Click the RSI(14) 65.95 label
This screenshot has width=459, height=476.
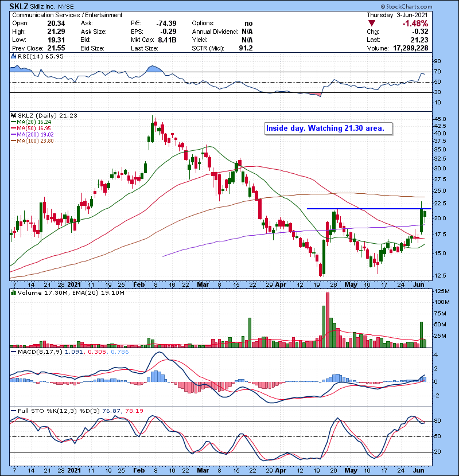tap(40, 56)
